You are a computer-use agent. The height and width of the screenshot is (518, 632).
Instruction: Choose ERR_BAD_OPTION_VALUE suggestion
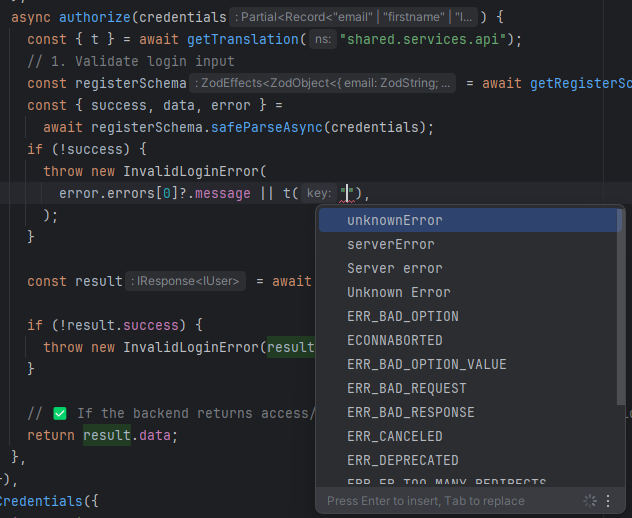[x=468, y=364]
